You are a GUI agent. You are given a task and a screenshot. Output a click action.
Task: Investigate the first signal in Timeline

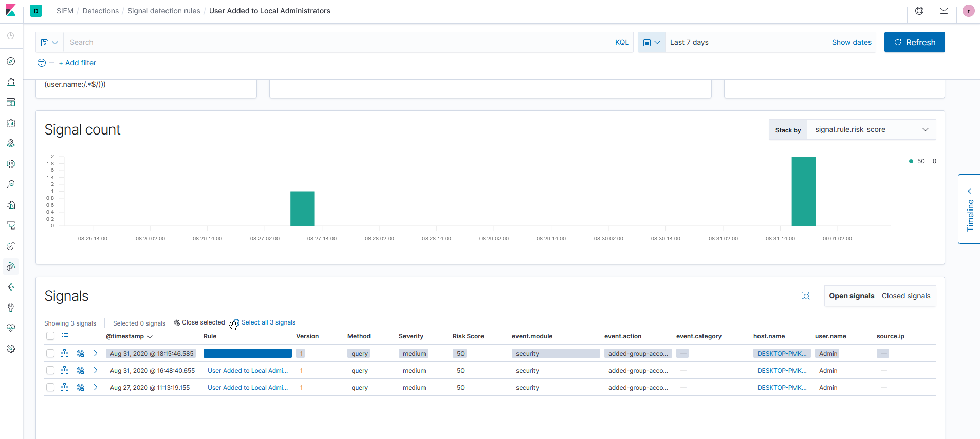point(64,353)
